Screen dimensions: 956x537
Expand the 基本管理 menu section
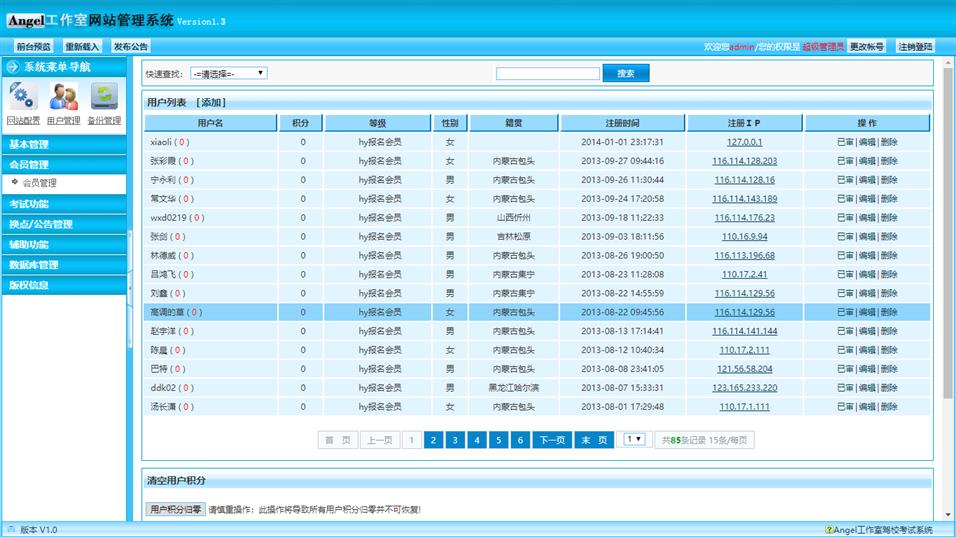pos(64,144)
